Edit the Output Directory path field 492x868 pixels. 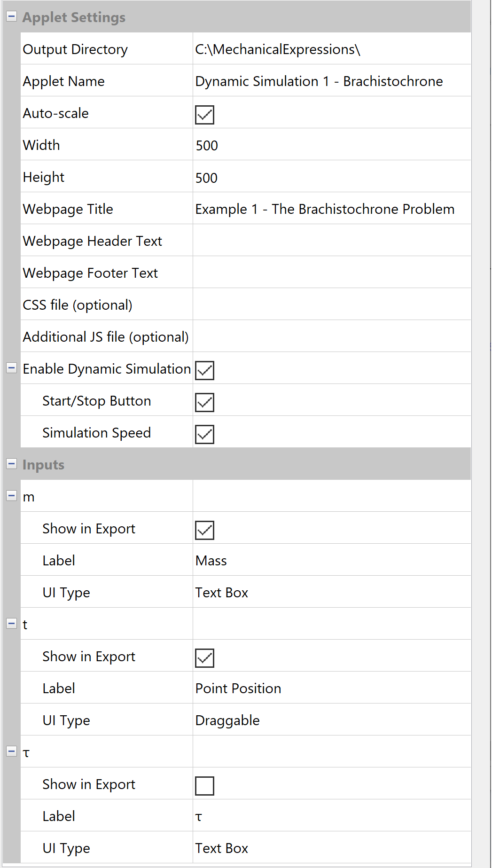click(x=331, y=49)
